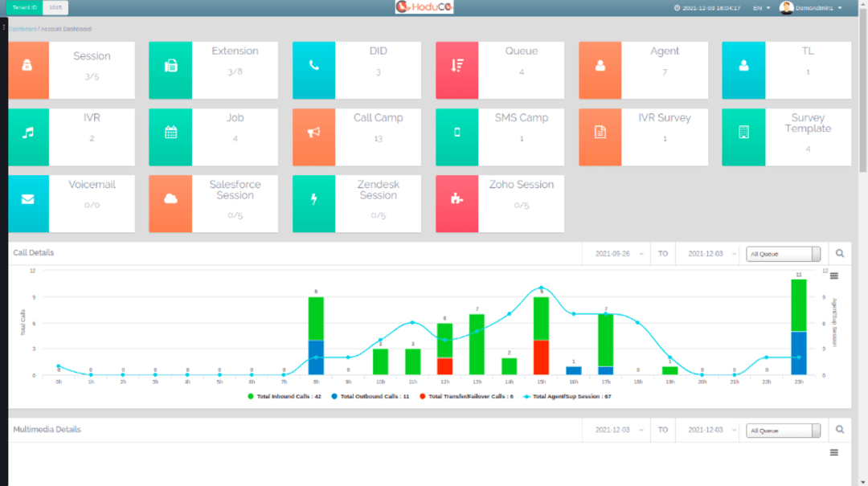Click the Total Transfer/Failover Calls red swatch
The image size is (868, 486).
[424, 396]
